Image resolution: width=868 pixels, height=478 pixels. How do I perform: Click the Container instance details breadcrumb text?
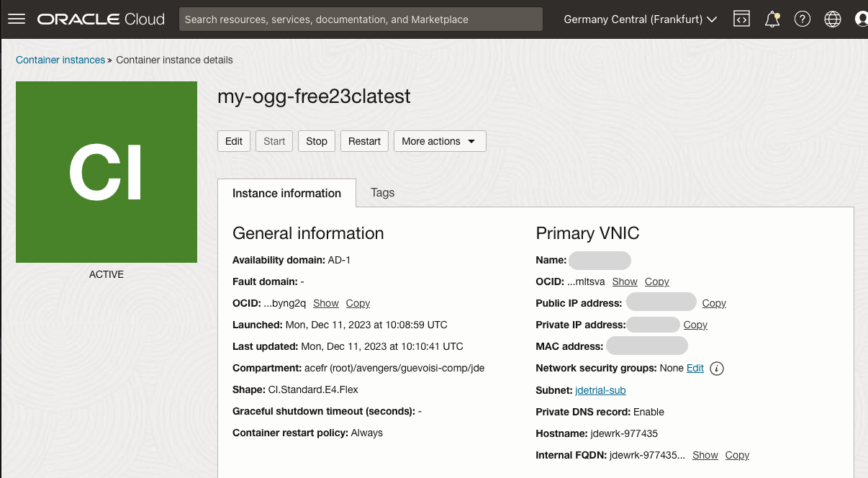click(x=174, y=60)
